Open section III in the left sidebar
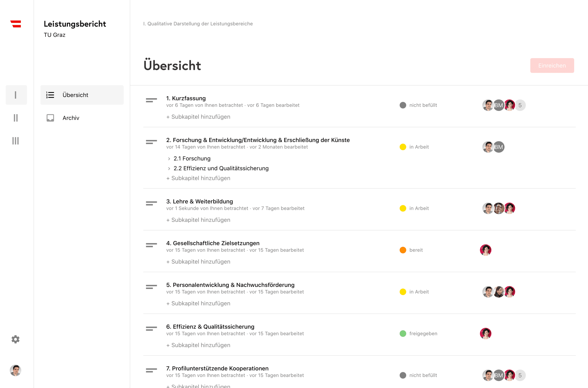The width and height of the screenshot is (588, 388). pyautogui.click(x=16, y=141)
